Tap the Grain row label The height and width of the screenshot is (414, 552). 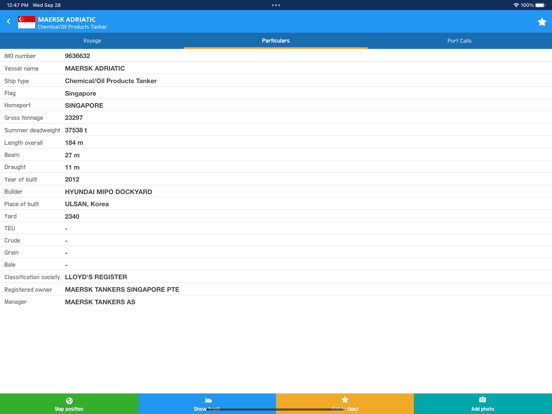tap(11, 253)
